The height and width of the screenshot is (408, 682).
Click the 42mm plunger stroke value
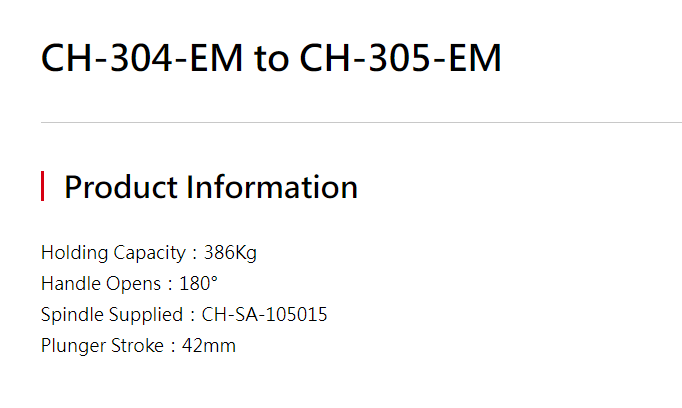point(209,346)
